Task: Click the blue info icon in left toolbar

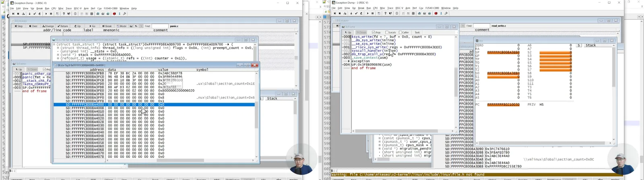Action: 120,14
